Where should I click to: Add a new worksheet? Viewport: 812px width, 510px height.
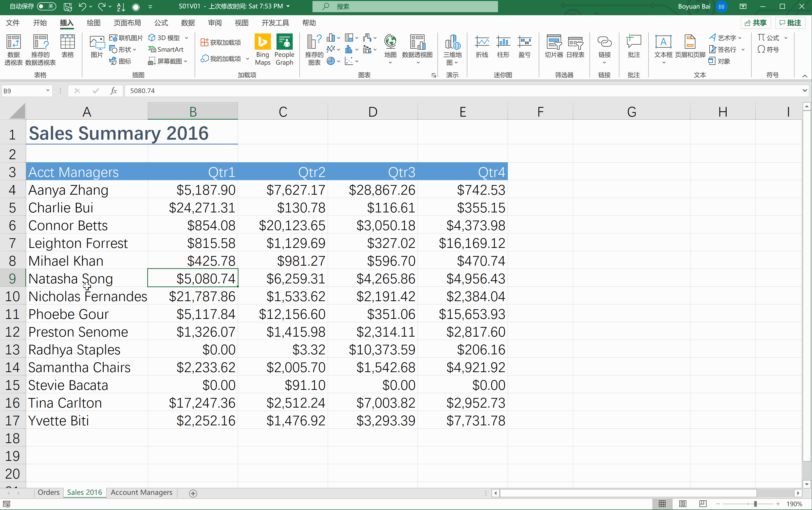coord(193,493)
